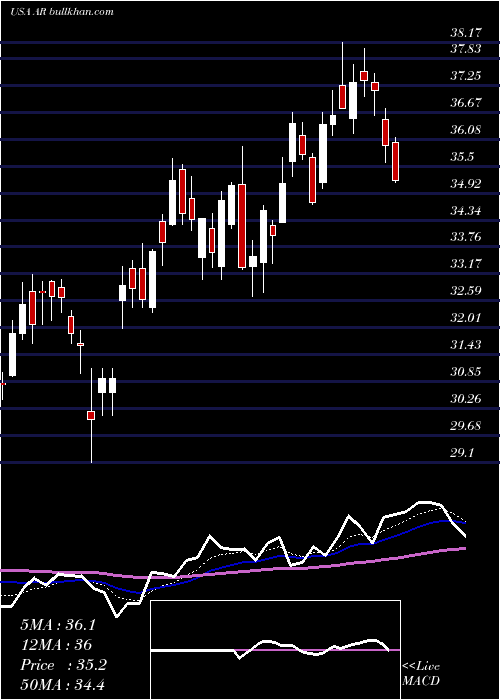This screenshot has height=700, width=500.
Task: Click the '5MA : 36.1' readout
Action: pos(58,625)
